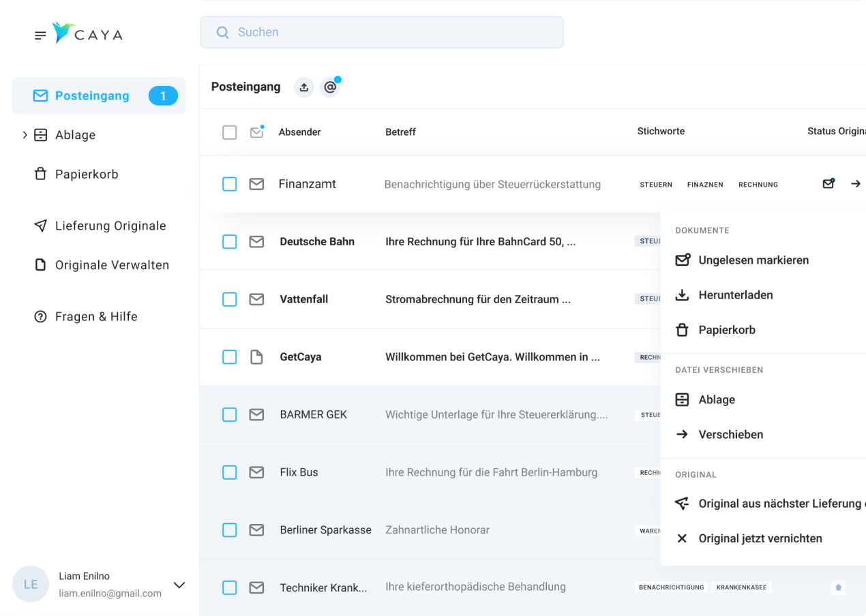The image size is (866, 616).
Task: Click the Stichworte column header
Action: coord(661,132)
